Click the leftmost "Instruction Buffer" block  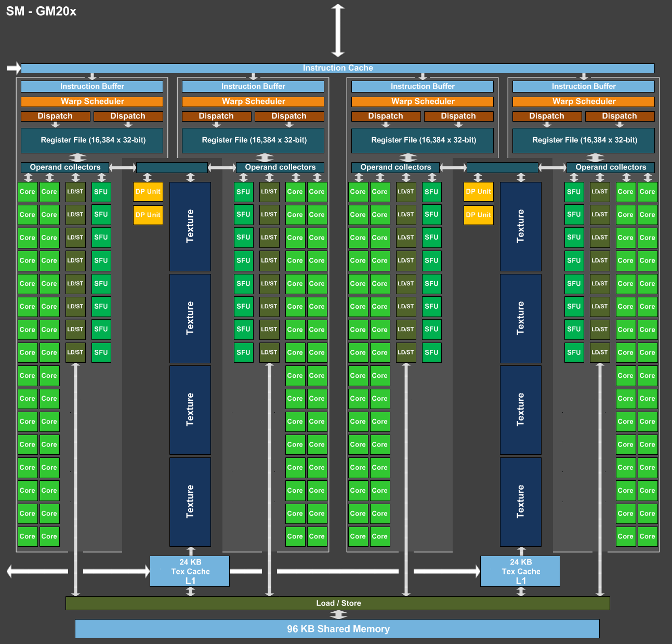92,86
